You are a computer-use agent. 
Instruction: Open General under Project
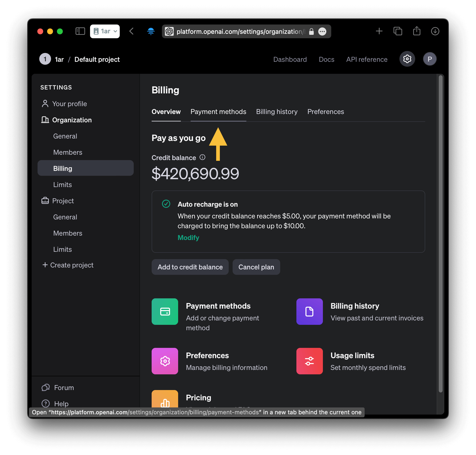65,217
